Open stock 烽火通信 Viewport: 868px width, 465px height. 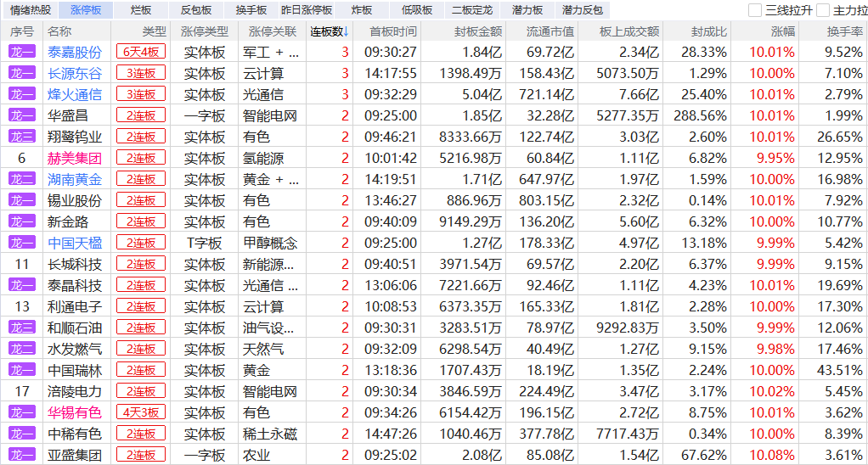click(75, 94)
